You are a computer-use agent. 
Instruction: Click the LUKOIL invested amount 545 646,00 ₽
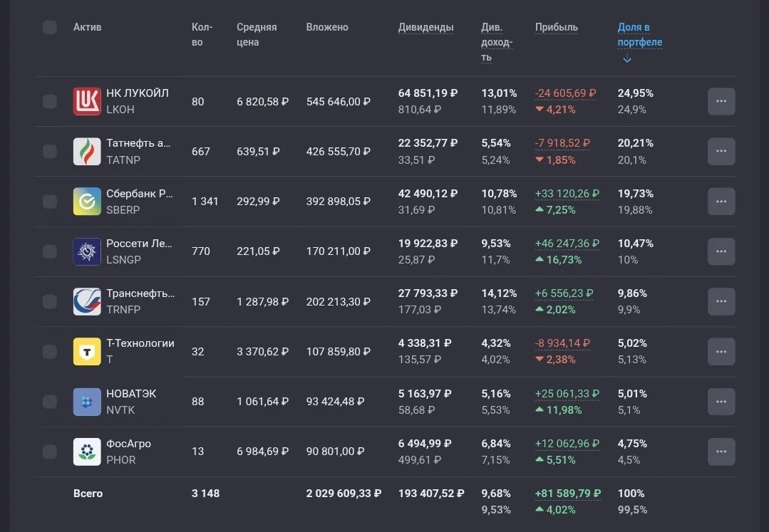[339, 101]
